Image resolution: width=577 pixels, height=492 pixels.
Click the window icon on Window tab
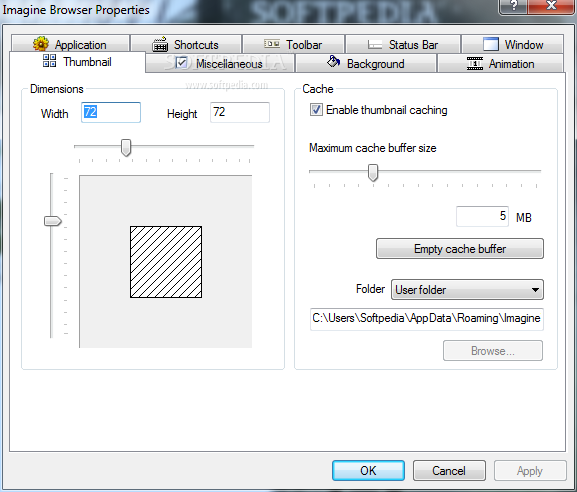[491, 44]
